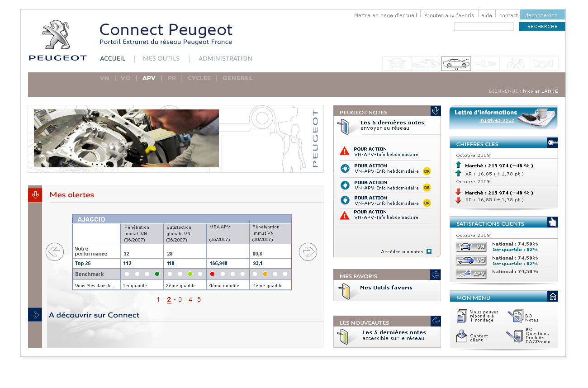Click Mettre en page d'accueil link
Viewport: 588px width, 388px height.
point(385,15)
